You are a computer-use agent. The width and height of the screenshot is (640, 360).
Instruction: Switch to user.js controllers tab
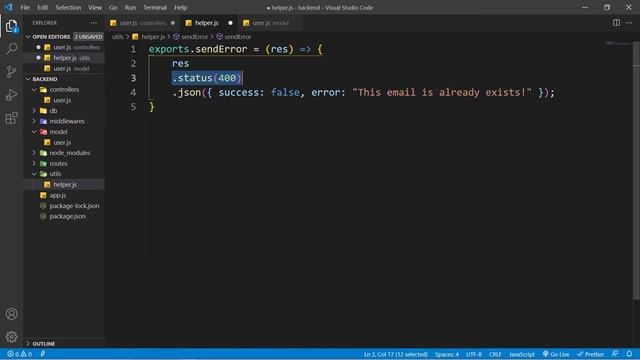pos(142,23)
